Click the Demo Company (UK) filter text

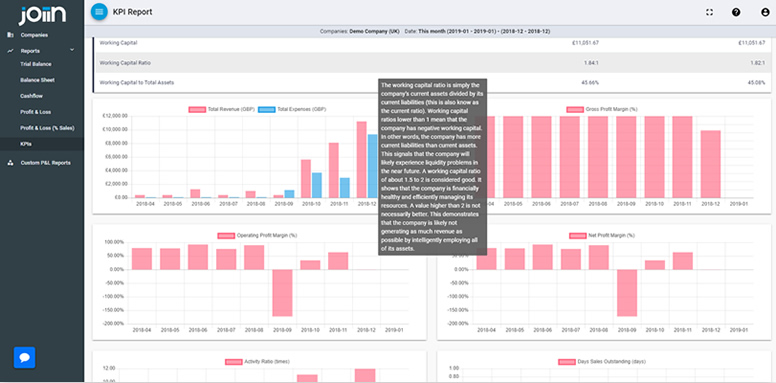(x=374, y=31)
